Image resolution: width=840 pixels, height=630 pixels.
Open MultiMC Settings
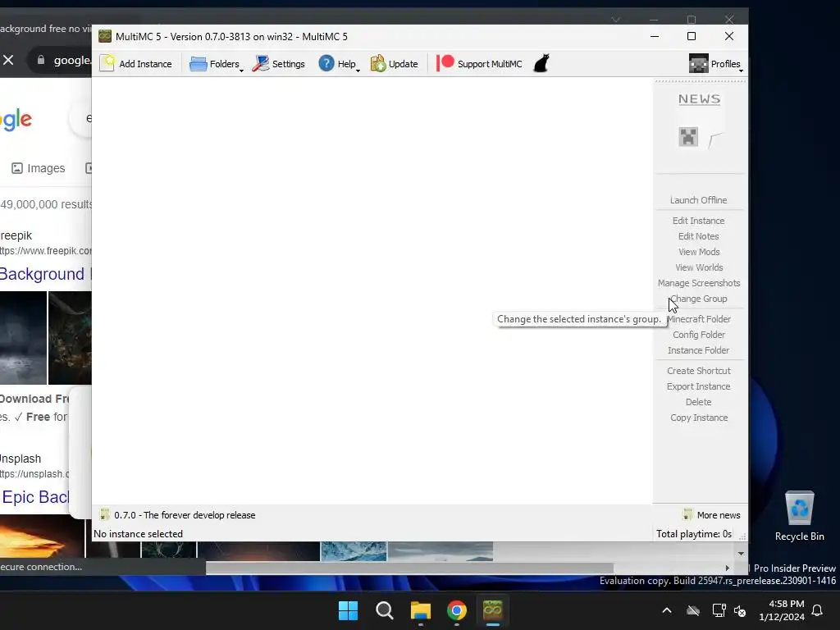point(279,64)
